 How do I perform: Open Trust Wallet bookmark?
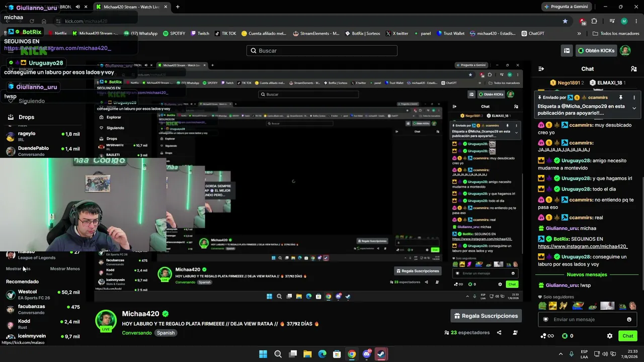(450, 34)
